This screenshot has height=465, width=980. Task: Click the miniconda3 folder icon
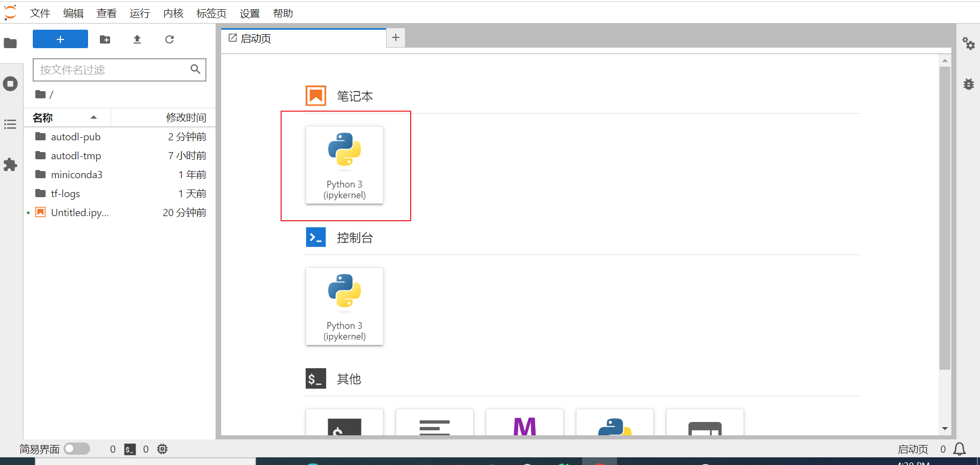(x=40, y=174)
